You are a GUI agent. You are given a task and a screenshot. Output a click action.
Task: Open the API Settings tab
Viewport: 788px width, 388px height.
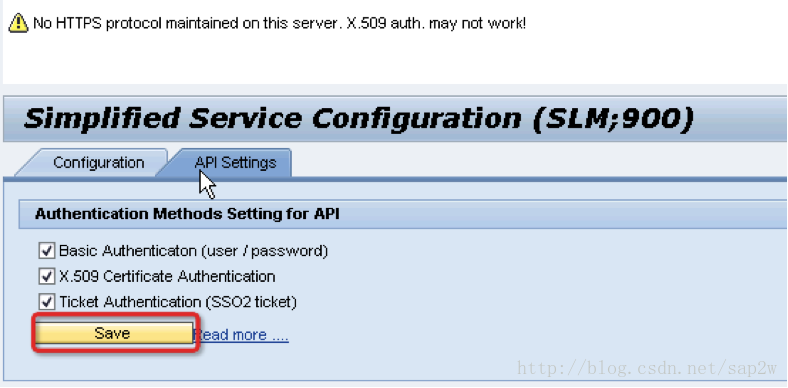[x=235, y=163]
